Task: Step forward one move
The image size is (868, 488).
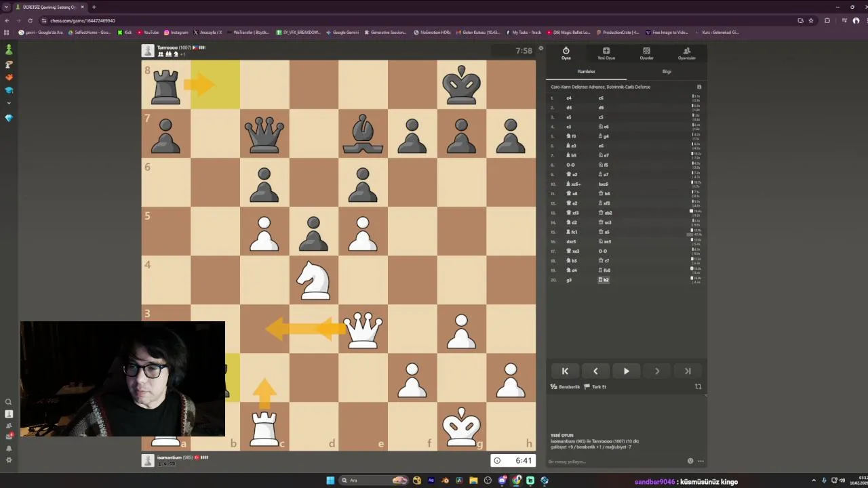Action: click(656, 371)
